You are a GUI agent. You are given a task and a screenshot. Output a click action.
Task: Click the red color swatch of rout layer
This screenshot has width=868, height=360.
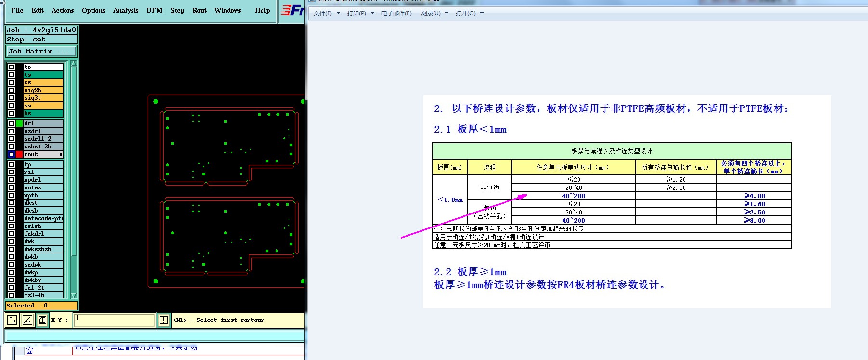(x=19, y=154)
